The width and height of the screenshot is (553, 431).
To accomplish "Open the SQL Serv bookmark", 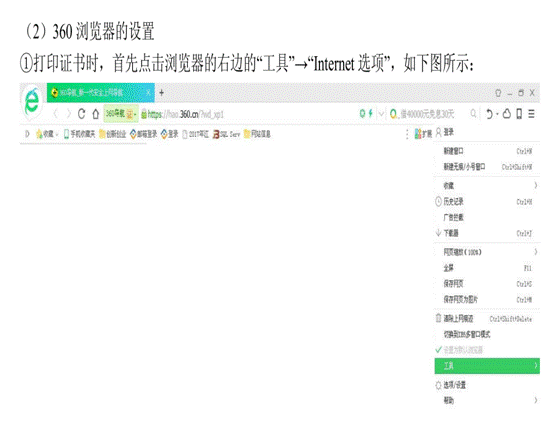I will pyautogui.click(x=226, y=134).
